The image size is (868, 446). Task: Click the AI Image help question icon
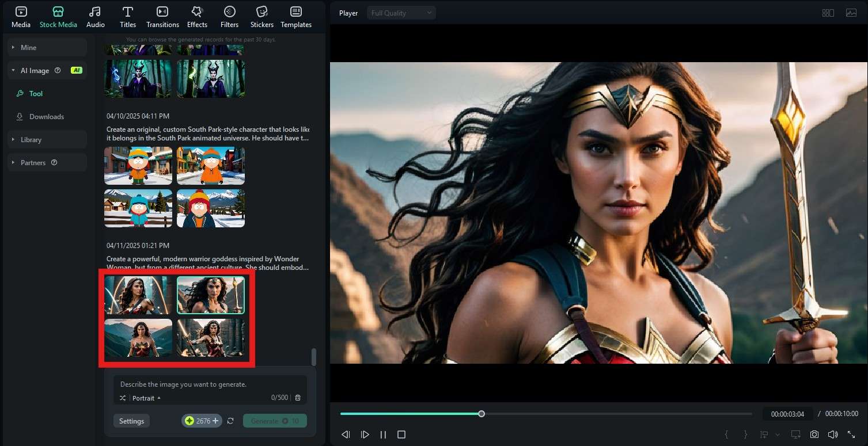click(58, 71)
